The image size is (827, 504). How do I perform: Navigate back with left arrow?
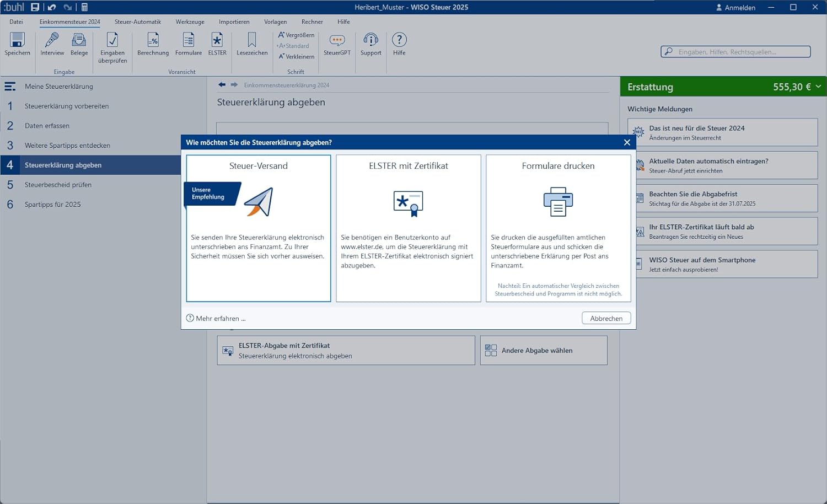coord(222,84)
